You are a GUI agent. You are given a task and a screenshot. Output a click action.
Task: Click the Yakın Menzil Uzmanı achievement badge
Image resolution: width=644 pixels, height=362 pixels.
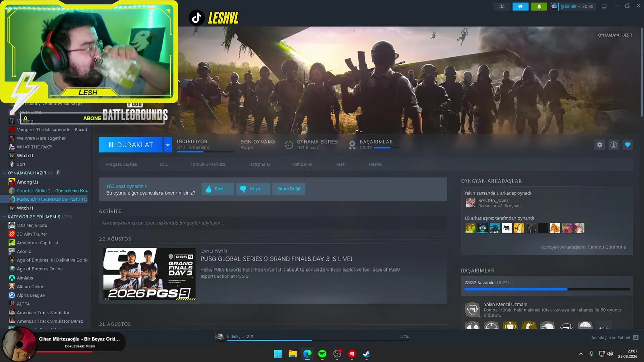coord(472,309)
